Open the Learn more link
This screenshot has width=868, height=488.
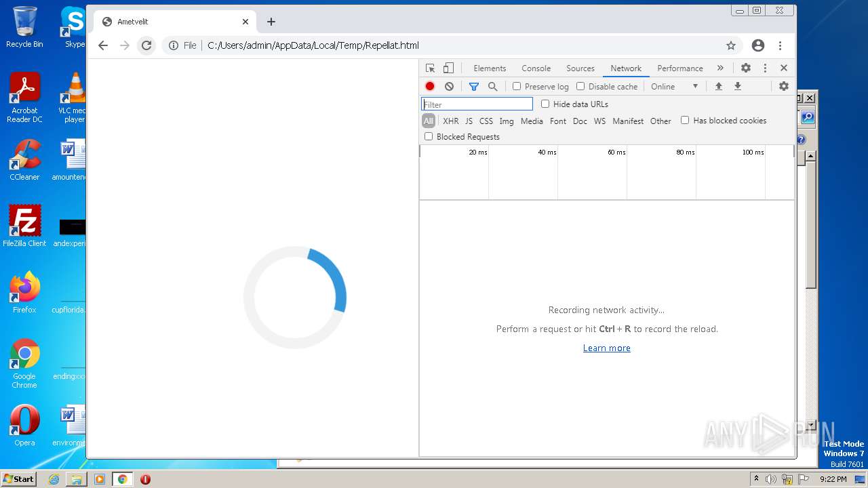click(607, 348)
